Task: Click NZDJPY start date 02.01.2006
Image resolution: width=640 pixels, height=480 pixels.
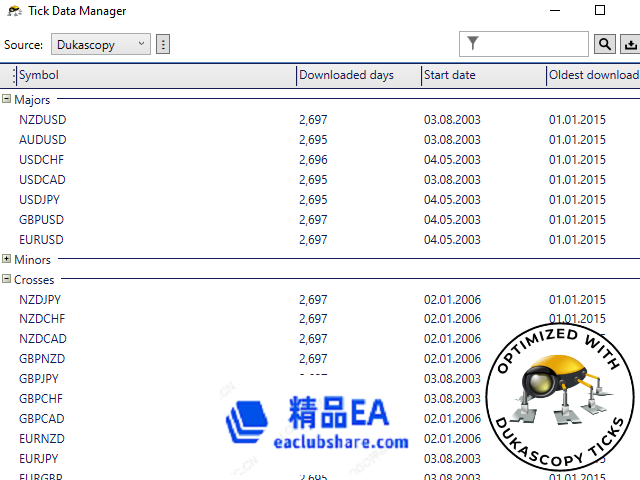Action: [452, 300]
